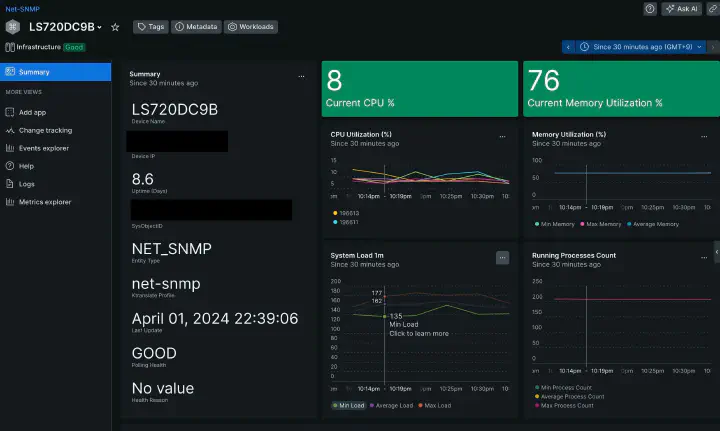Viewport: 720px width, 431px height.
Task: Toggle the yellow 196613 CPU series swatch
Action: point(335,213)
